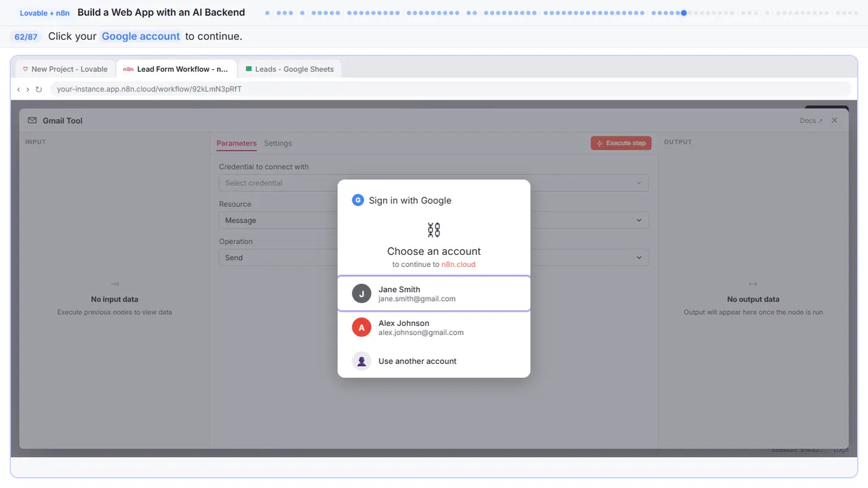Click the OUTPUT panel label

678,142
